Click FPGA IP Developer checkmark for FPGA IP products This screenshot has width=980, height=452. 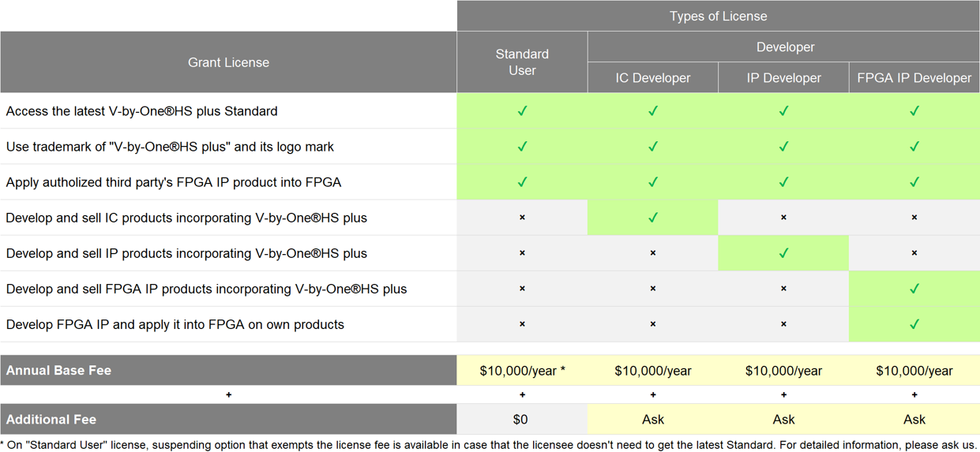914,289
